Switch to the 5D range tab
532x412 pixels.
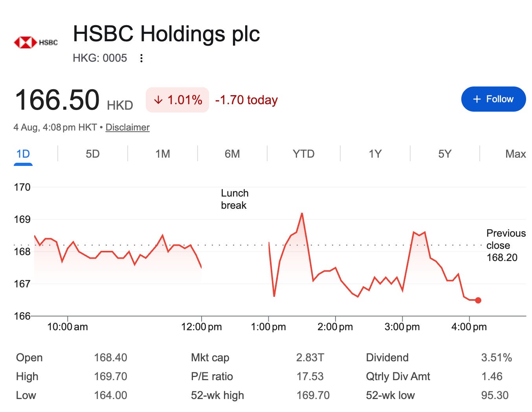point(93,154)
